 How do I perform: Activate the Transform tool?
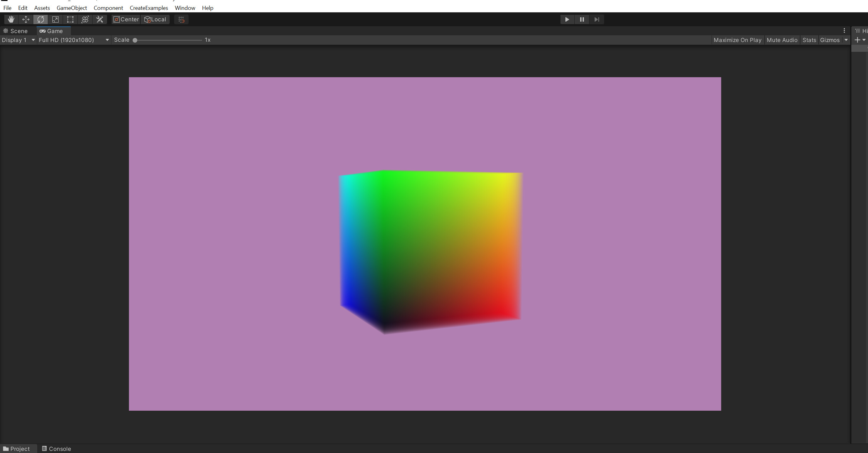click(x=85, y=19)
